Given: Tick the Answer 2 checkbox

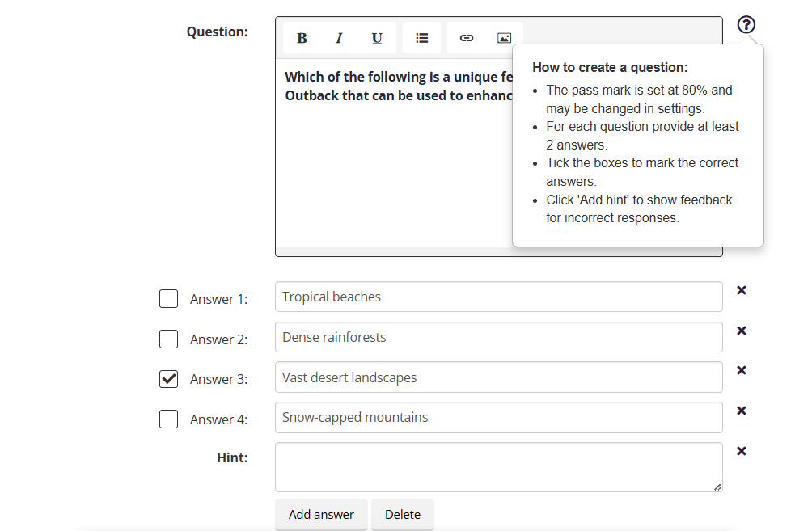Looking at the screenshot, I should pos(168,339).
